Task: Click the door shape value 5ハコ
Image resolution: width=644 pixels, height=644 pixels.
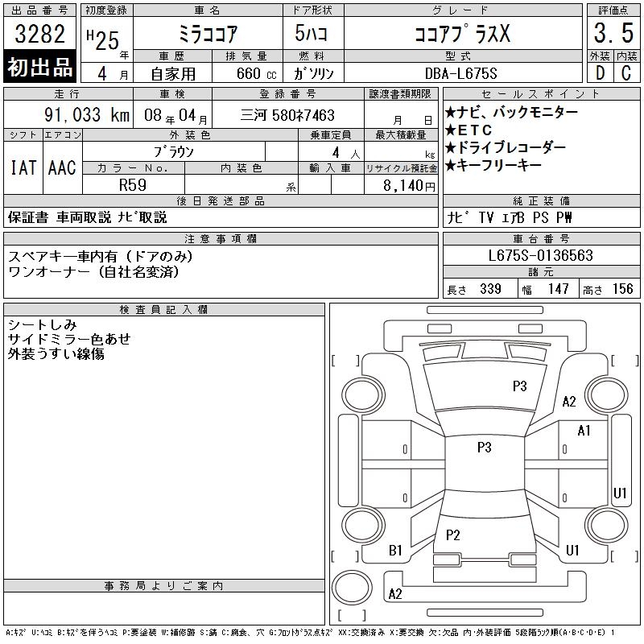Action: point(311,33)
